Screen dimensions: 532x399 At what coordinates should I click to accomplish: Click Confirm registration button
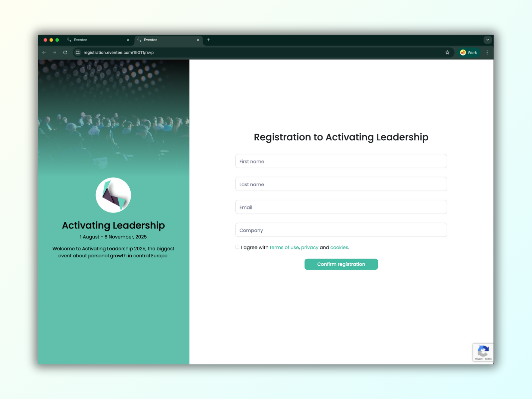pos(341,264)
